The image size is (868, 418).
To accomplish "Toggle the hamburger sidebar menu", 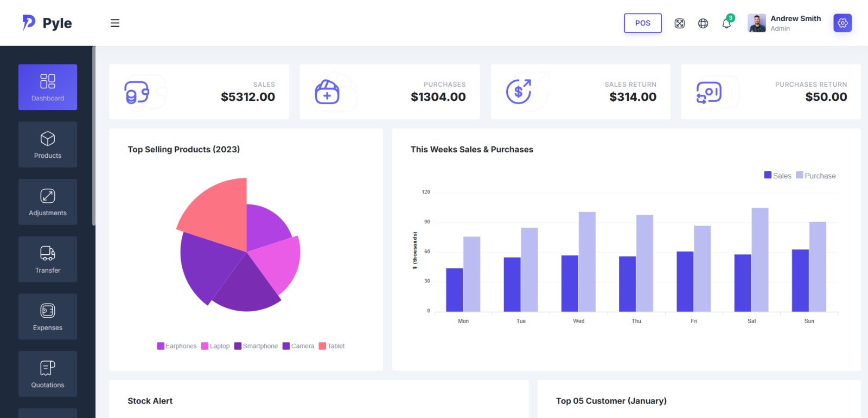I will (x=115, y=23).
